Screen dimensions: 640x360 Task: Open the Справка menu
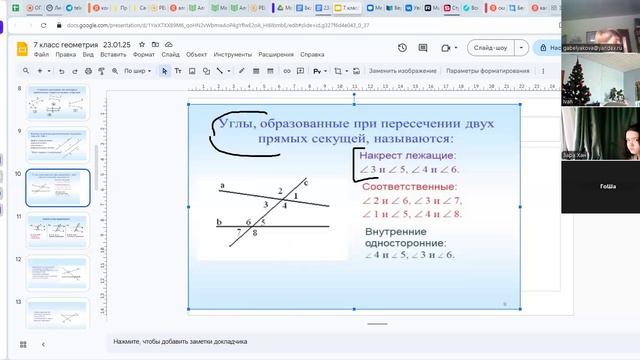tap(312, 54)
